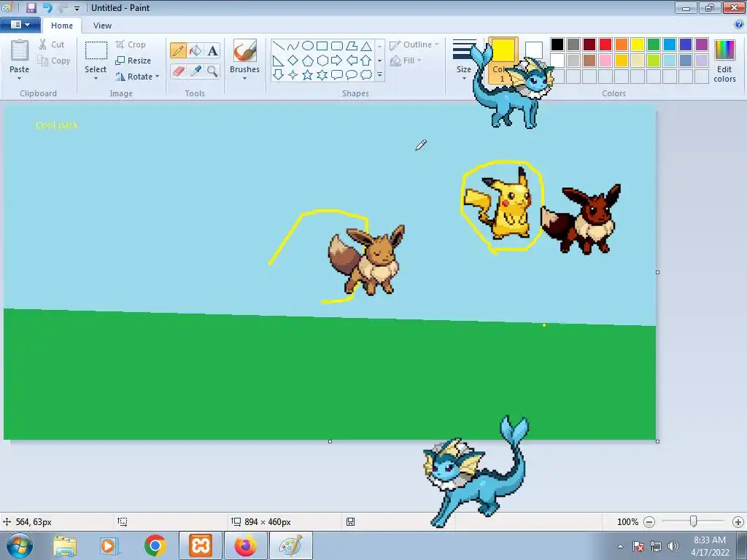The height and width of the screenshot is (560, 747).
Task: Click the canvas bottom-right resize handle
Action: [657, 441]
